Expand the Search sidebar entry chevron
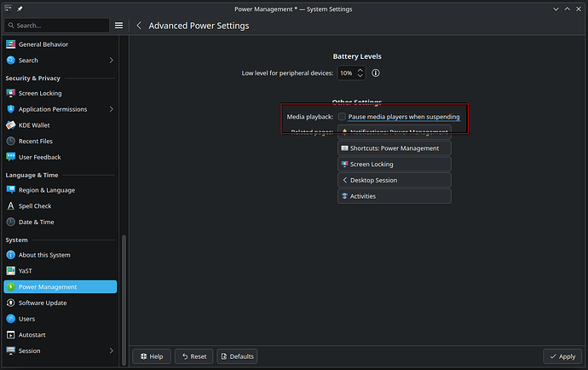Viewport: 588px width, 370px height. pos(112,61)
